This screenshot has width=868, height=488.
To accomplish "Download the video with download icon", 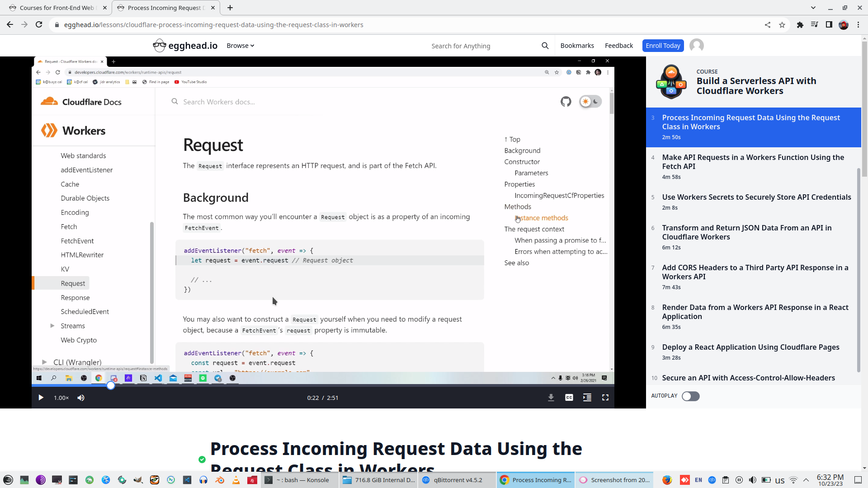I will coord(551,398).
